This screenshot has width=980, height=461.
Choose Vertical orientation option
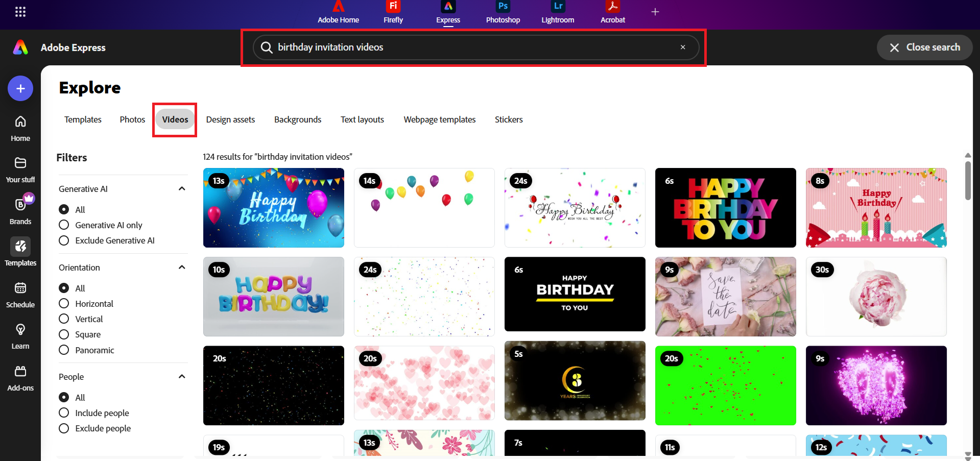click(64, 319)
